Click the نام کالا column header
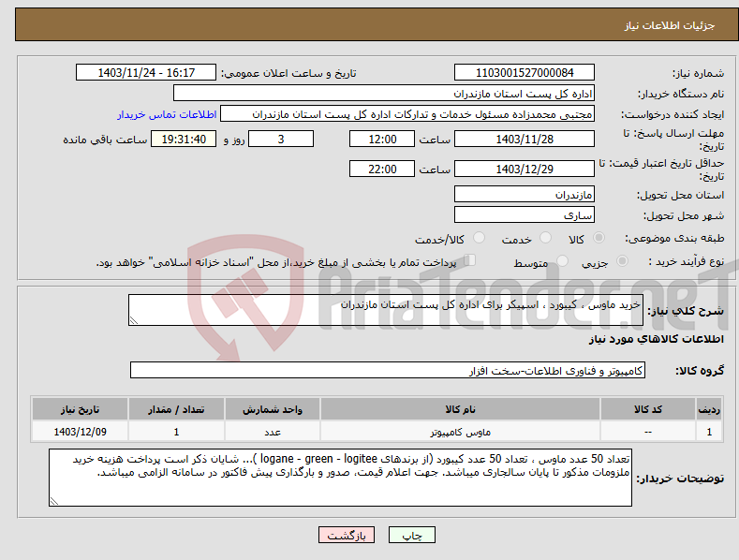The height and width of the screenshot is (560, 739). click(460, 409)
